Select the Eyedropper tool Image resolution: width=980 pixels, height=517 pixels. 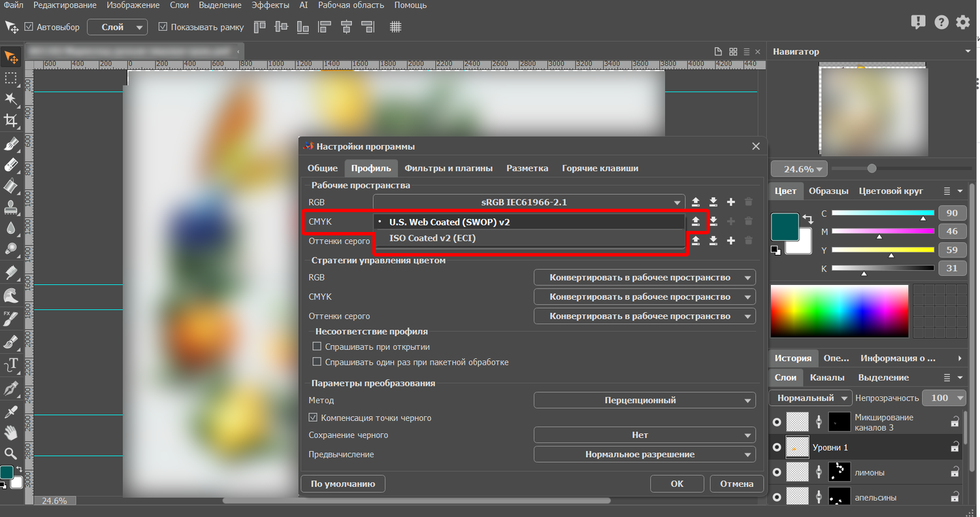[x=11, y=411]
